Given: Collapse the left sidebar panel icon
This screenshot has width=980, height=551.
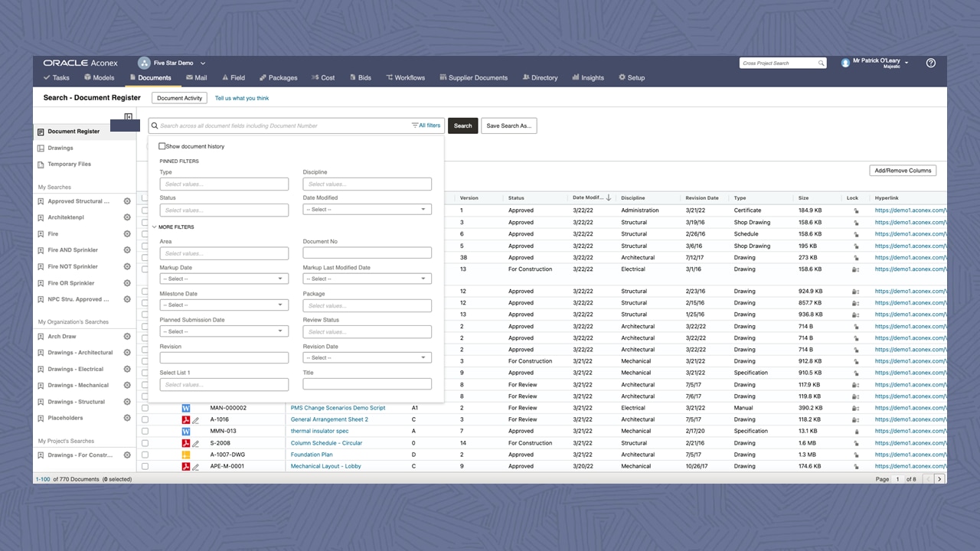Looking at the screenshot, I should (129, 117).
